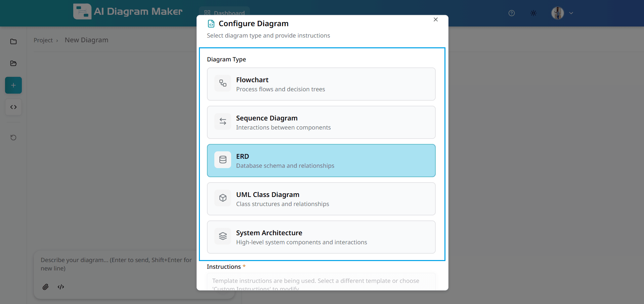Open help with the question mark icon

(x=512, y=13)
